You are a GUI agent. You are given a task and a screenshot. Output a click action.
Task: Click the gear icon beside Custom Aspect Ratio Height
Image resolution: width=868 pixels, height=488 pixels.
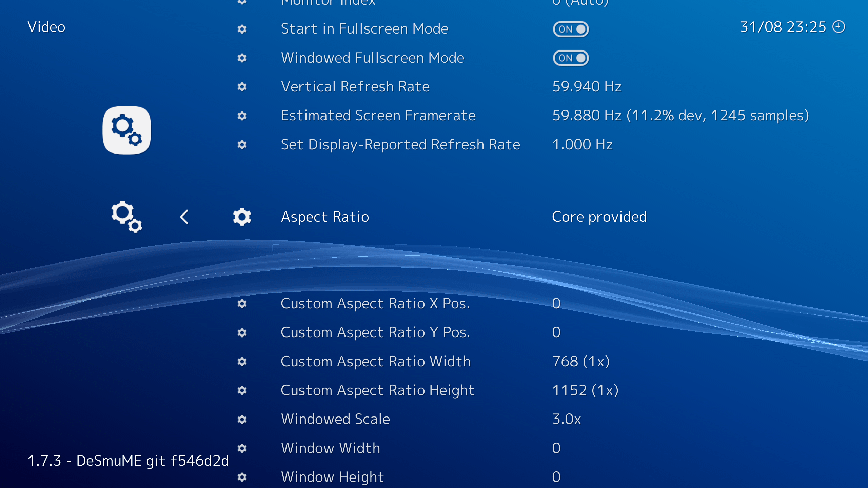click(242, 390)
